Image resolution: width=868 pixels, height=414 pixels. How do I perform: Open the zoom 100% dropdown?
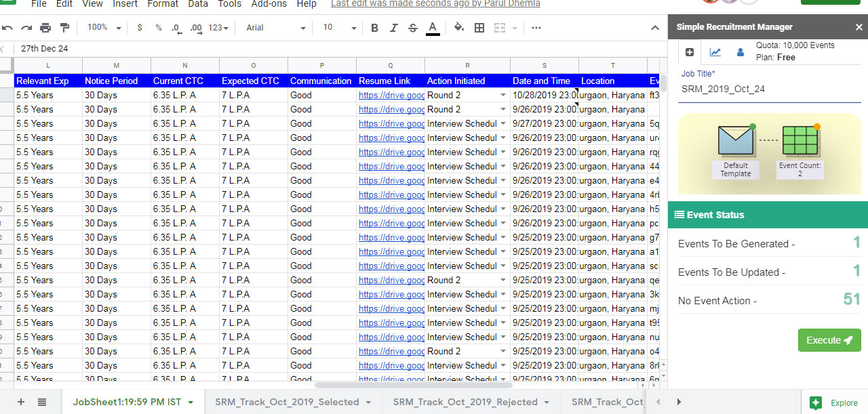pos(104,28)
